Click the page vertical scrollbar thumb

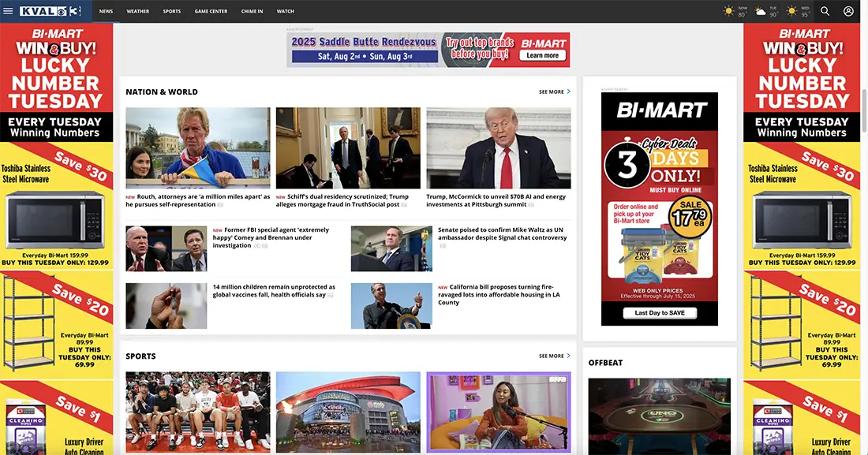[x=864, y=110]
